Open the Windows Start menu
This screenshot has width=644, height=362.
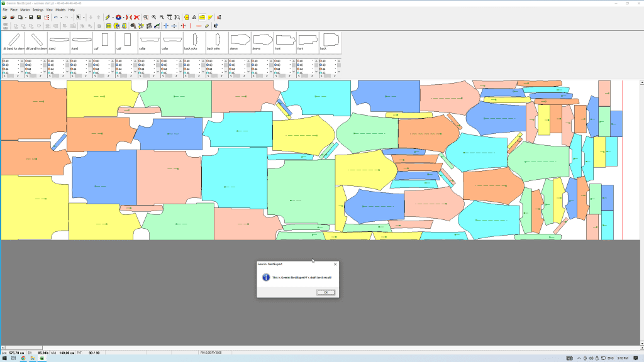4,358
